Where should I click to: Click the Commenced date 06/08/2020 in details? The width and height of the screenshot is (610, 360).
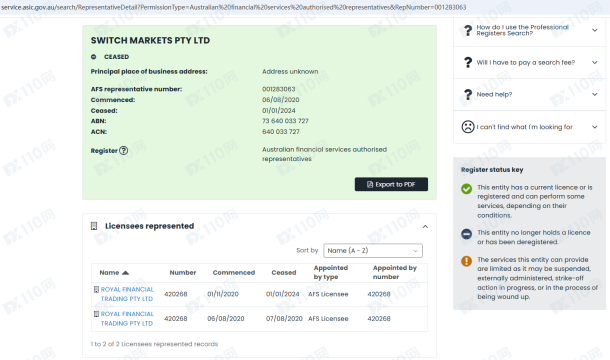tap(280, 100)
